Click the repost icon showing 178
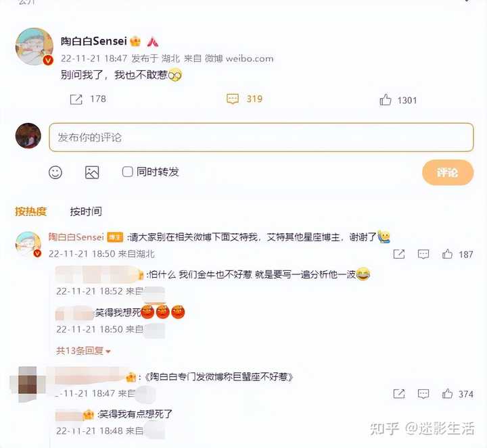Screen dimensions: 487x448 [x=76, y=99]
